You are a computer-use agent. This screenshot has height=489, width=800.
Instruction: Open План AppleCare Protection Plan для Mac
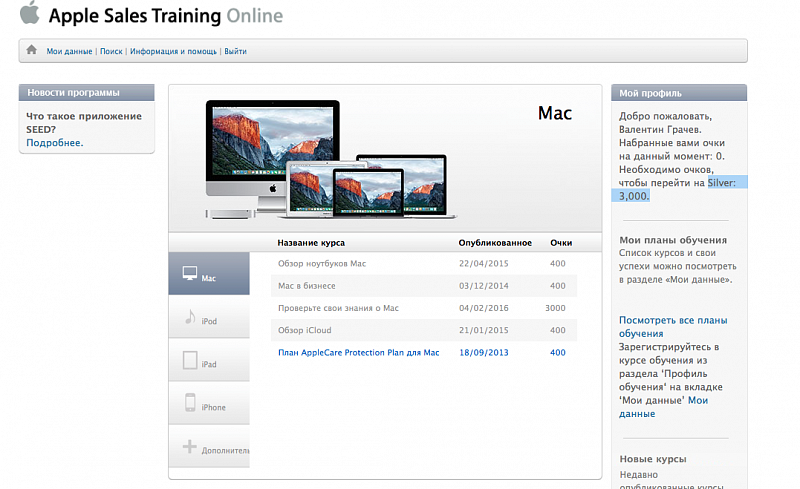(359, 352)
